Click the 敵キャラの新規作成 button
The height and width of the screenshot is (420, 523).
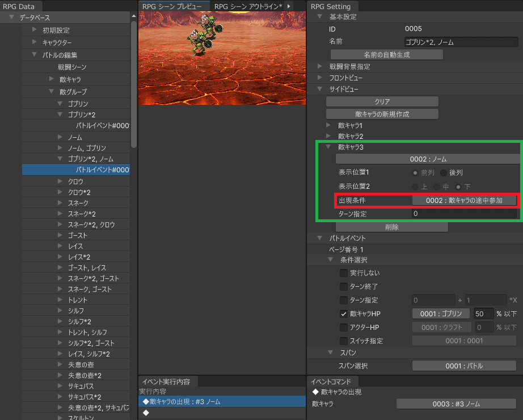tap(382, 114)
